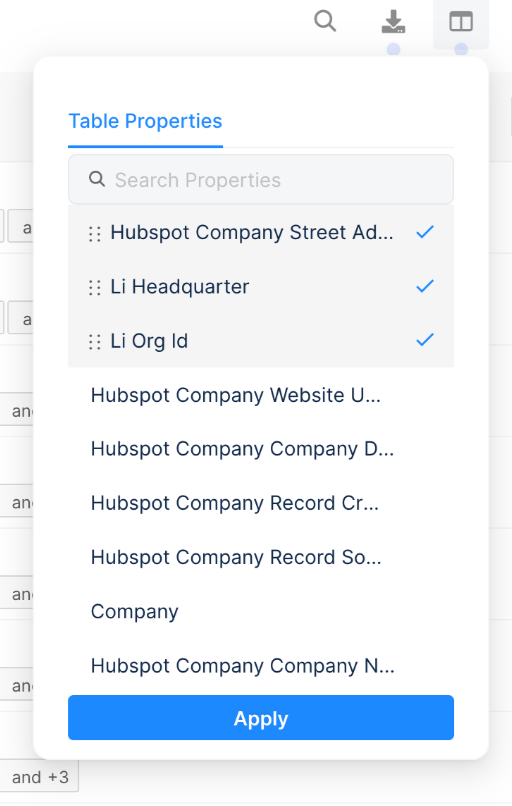Expand the "and +3" tag
This screenshot has height=806, width=512.
tap(39, 777)
